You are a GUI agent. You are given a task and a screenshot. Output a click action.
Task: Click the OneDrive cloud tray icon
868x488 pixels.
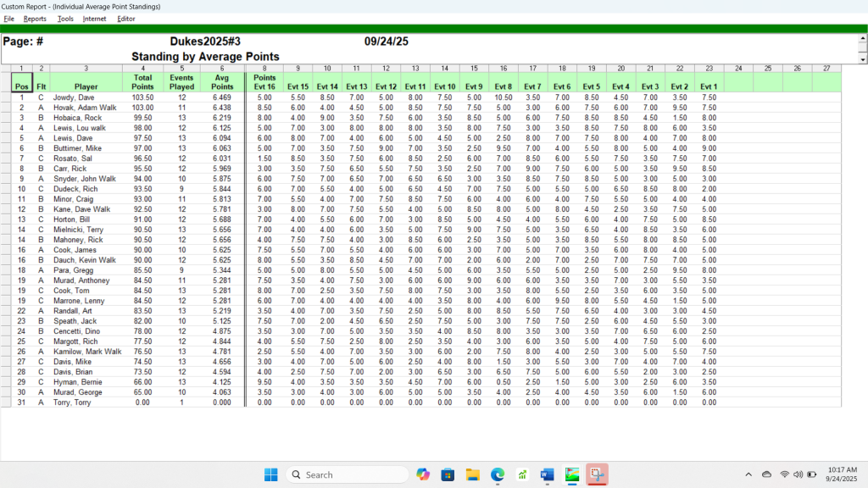(766, 474)
